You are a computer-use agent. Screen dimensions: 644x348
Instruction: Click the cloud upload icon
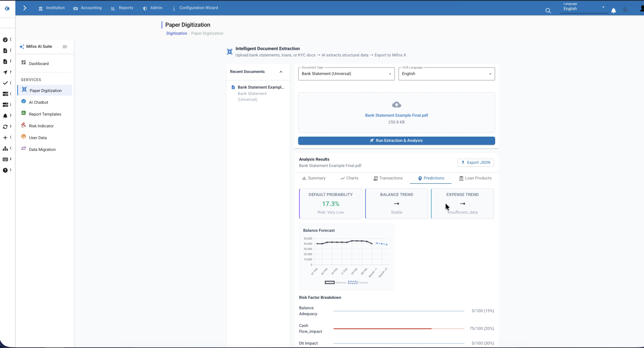click(397, 105)
